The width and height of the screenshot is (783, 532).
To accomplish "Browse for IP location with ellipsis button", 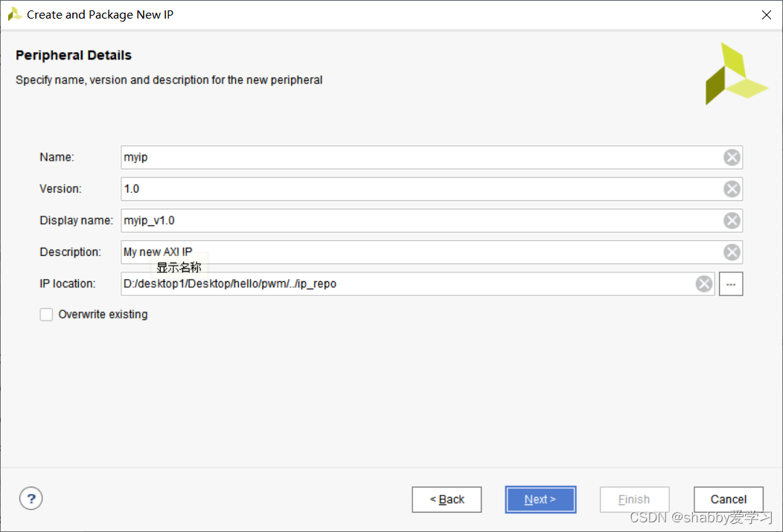I will pos(731,284).
